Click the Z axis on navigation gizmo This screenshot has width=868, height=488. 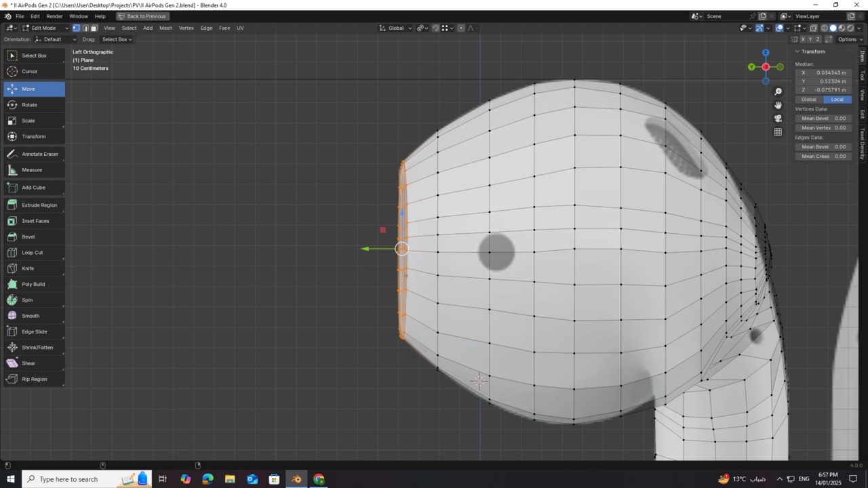[766, 52]
